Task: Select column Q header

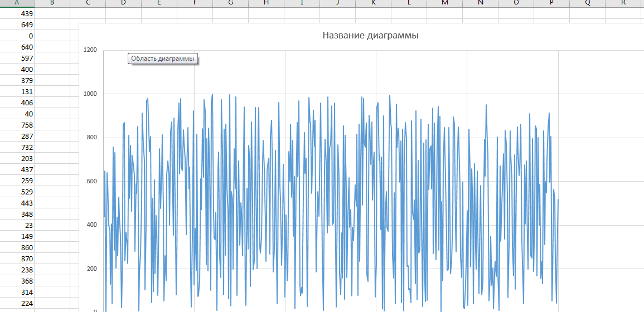Action: [588, 3]
